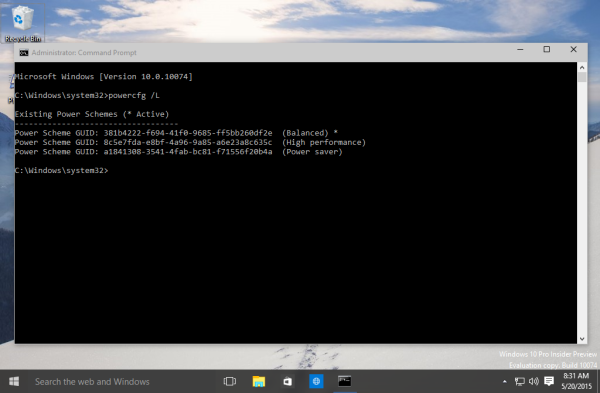This screenshot has height=393, width=600.
Task: Open the network status tray icon
Action: pos(519,381)
